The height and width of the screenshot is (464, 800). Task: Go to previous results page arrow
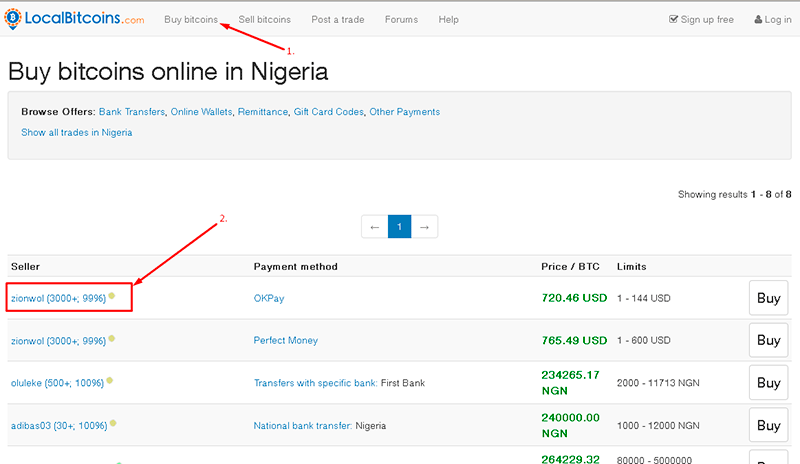(x=374, y=227)
